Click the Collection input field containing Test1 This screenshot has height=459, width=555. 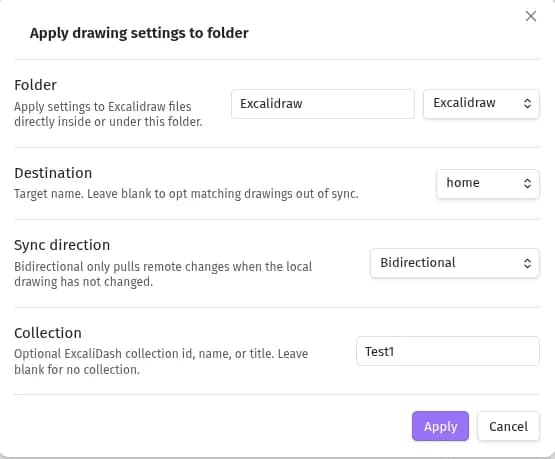pyautogui.click(x=448, y=351)
